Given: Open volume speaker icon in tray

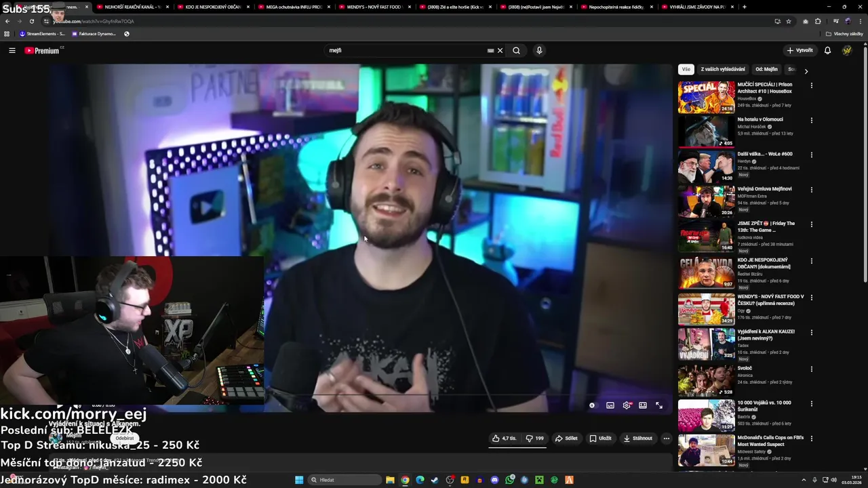Looking at the screenshot, I should (833, 480).
